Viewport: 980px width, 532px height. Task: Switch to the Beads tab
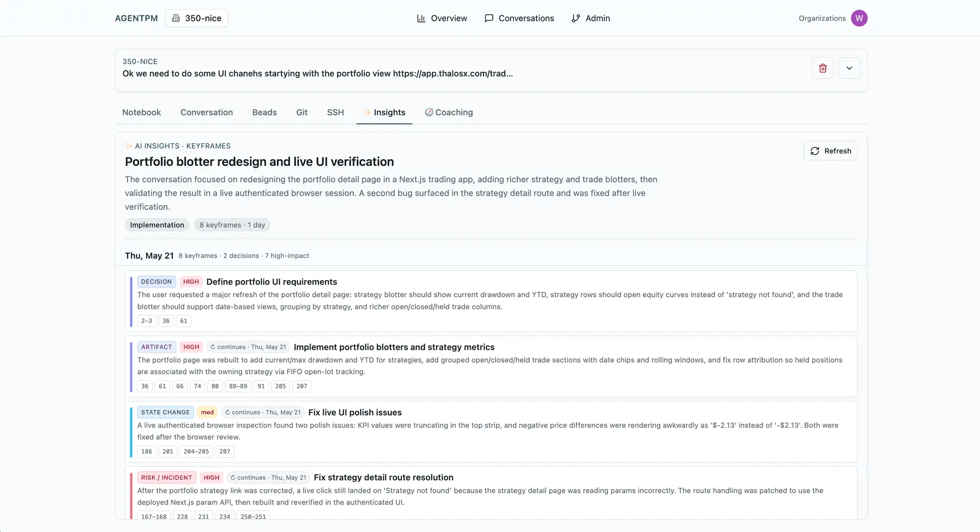264,112
